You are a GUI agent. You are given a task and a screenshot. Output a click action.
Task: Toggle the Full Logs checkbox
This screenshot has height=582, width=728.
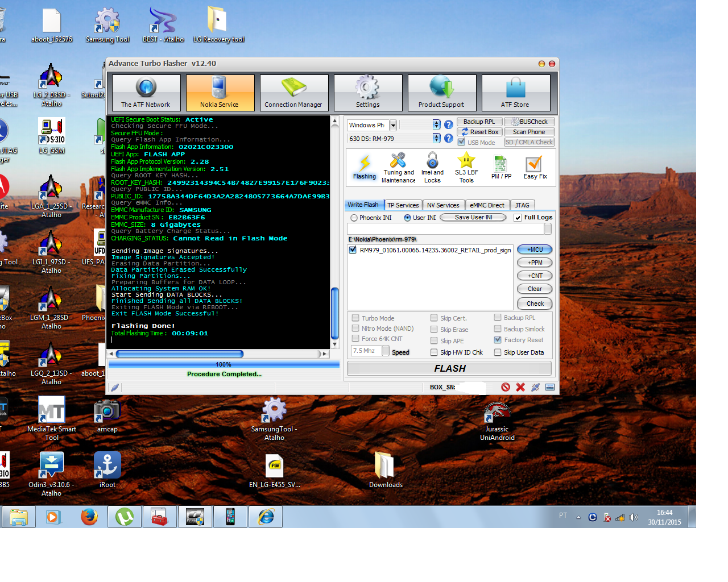coord(518,218)
